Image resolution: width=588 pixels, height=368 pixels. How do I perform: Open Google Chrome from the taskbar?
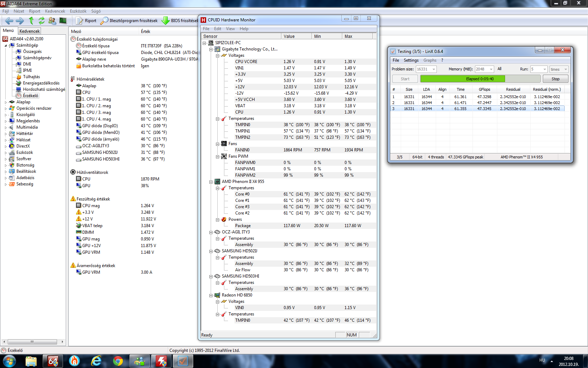(x=118, y=361)
